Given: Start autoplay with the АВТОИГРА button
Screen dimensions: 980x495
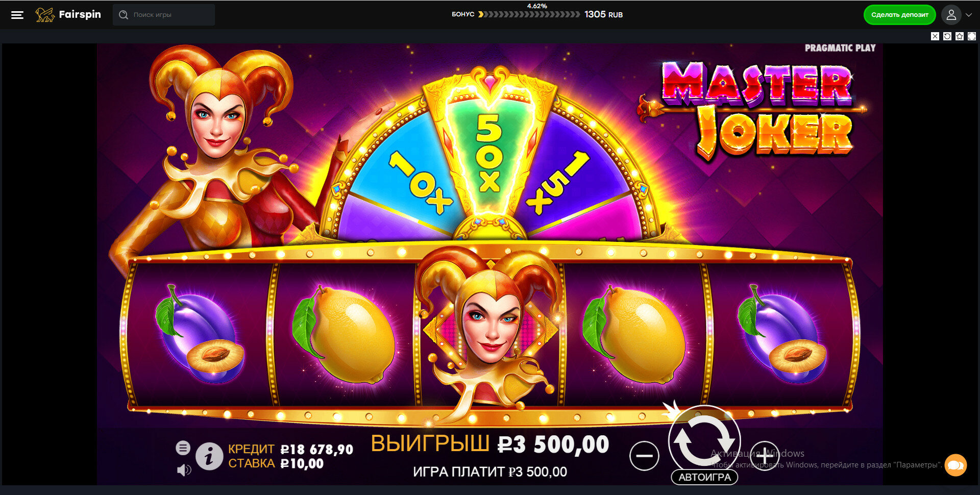Looking at the screenshot, I should coord(704,477).
